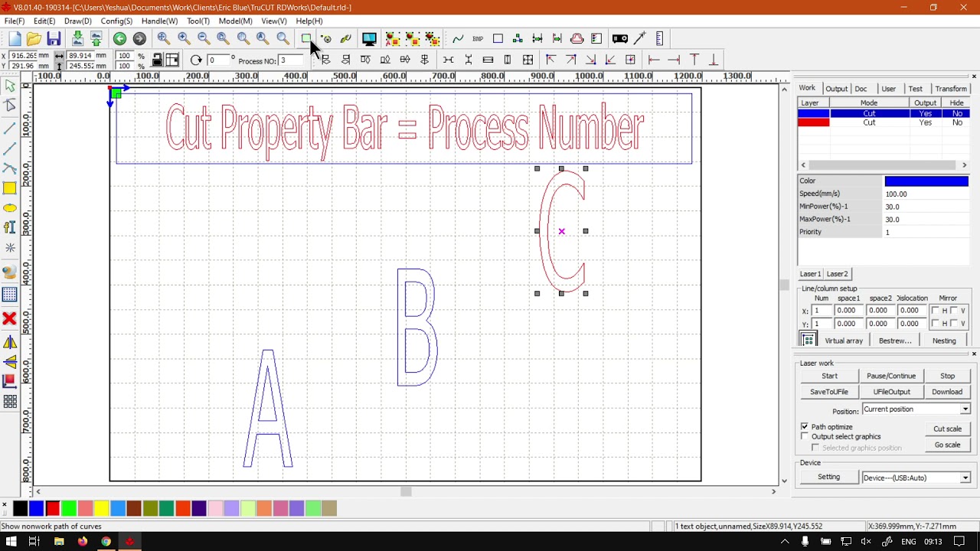Click the Pause/Continue button
Viewport: 980px width, 551px height.
(891, 376)
